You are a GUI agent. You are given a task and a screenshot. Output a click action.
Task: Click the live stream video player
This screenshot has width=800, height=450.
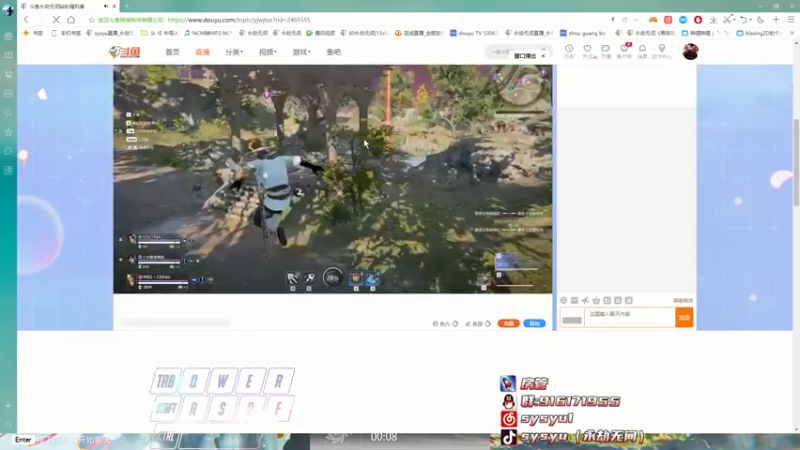(x=333, y=179)
